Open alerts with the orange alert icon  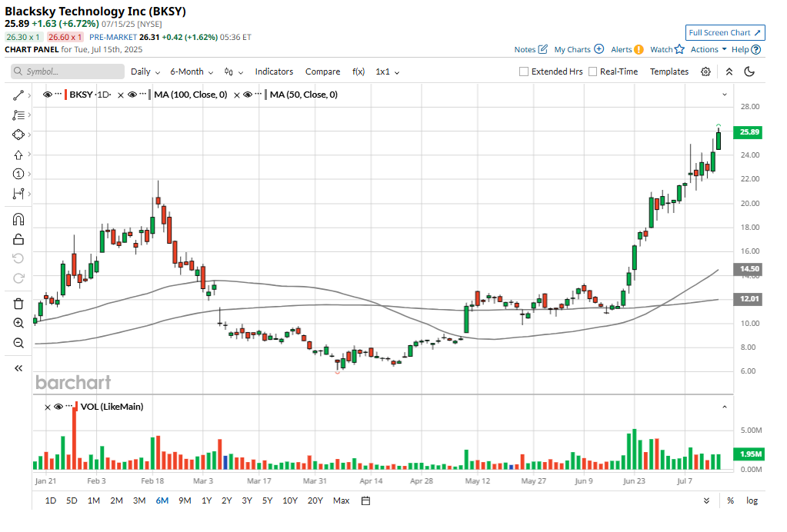pyautogui.click(x=639, y=50)
